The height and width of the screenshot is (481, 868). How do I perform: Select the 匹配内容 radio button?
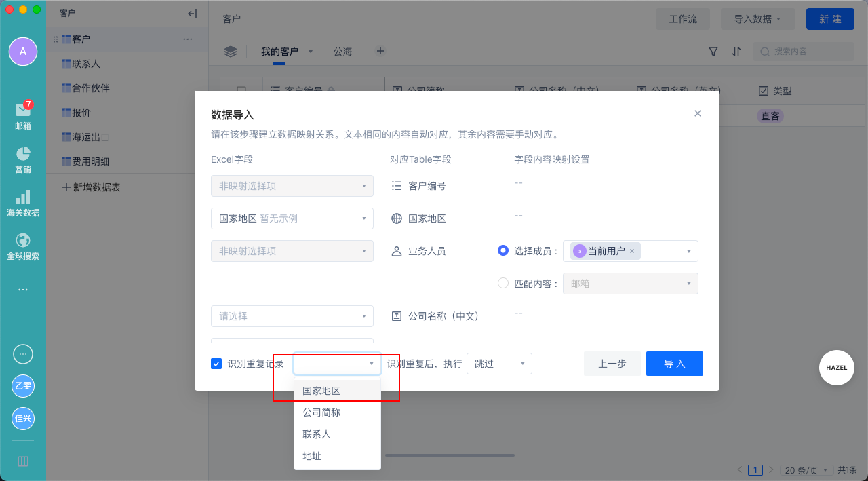click(503, 283)
